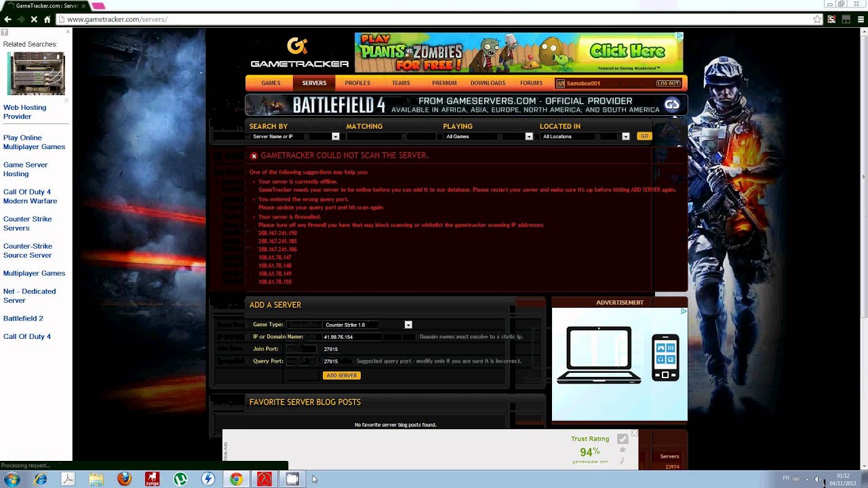Open the Search By dropdown
This screenshot has height=488, width=868.
(294, 136)
